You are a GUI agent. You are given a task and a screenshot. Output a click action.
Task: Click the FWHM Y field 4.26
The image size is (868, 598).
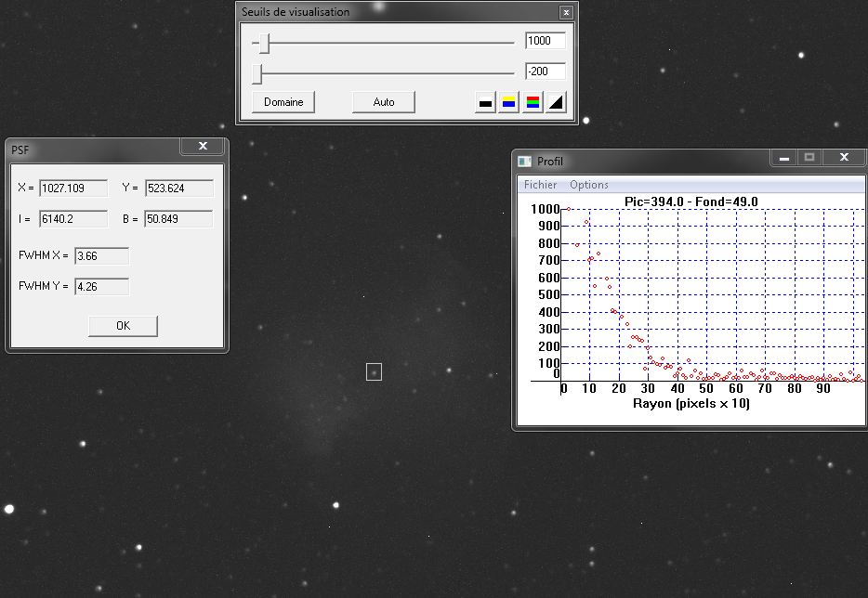[x=102, y=287]
